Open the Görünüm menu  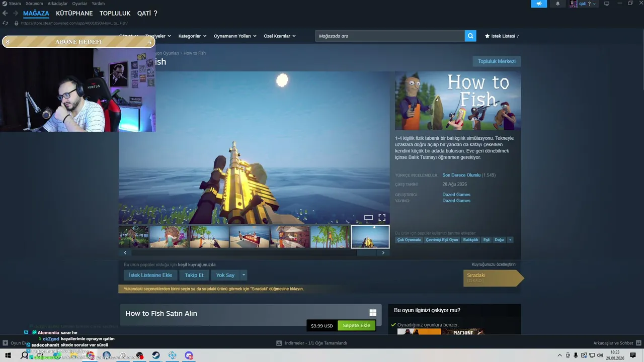tap(34, 4)
